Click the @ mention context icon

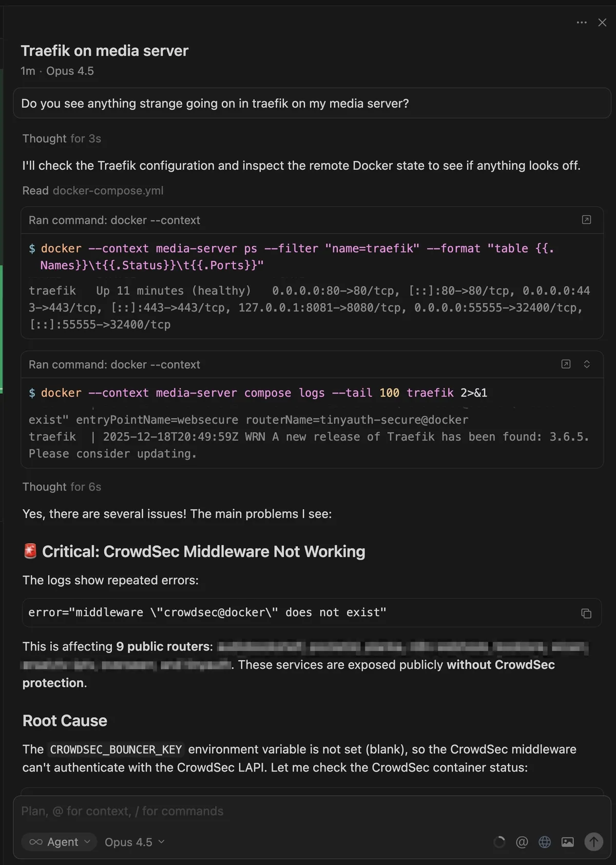coord(522,842)
